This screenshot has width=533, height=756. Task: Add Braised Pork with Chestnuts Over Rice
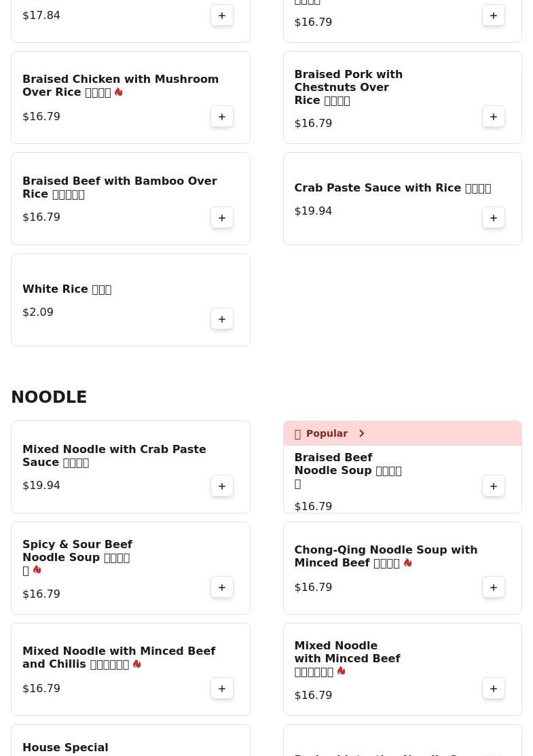point(494,117)
